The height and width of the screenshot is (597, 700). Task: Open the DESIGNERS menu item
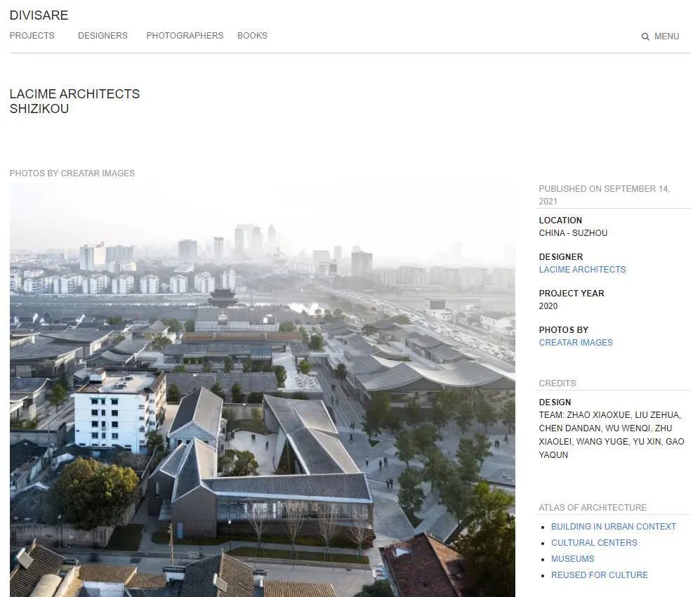click(103, 36)
